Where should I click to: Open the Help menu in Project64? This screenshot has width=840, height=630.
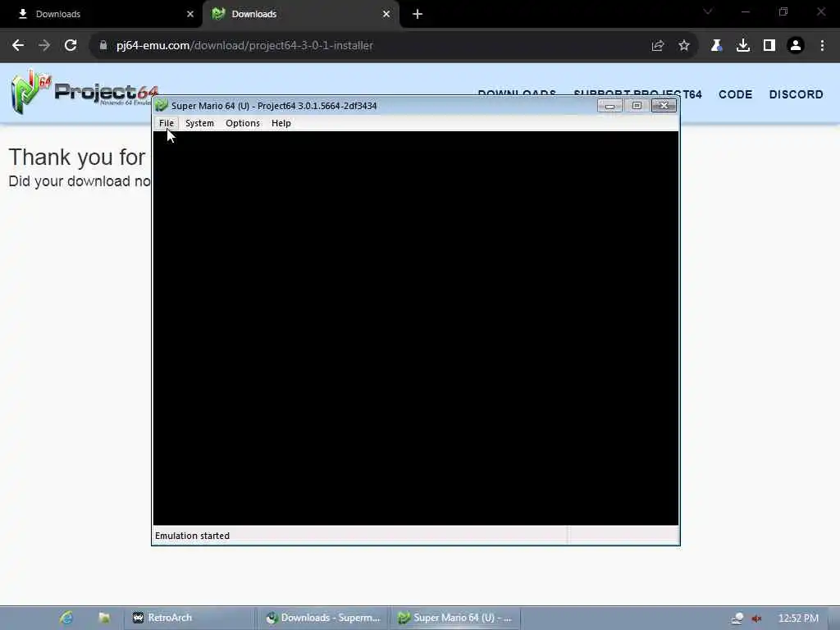[x=281, y=123]
